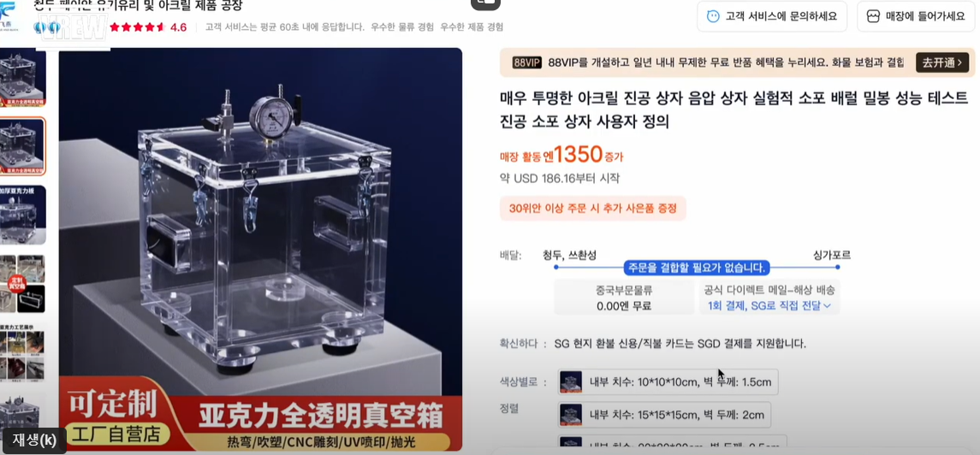Click the 10*10*10cm option thumbnail icon
Screen dimensions: 980x455
[x=570, y=382]
